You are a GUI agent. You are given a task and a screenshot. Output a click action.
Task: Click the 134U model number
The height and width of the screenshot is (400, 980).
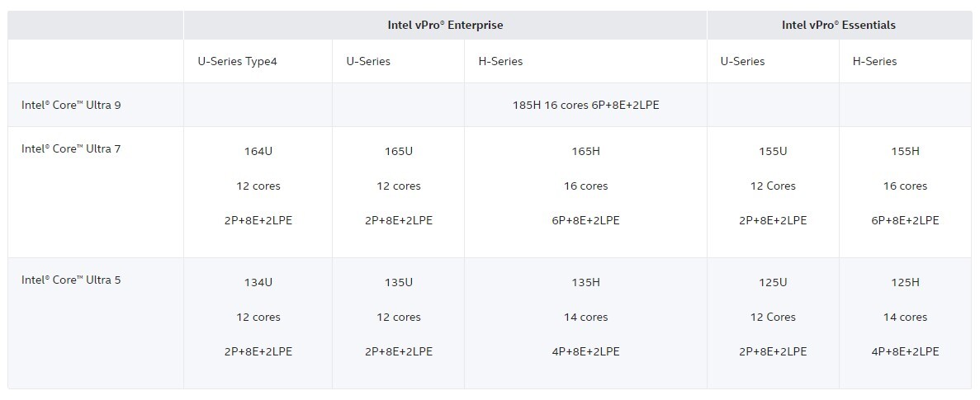258,282
